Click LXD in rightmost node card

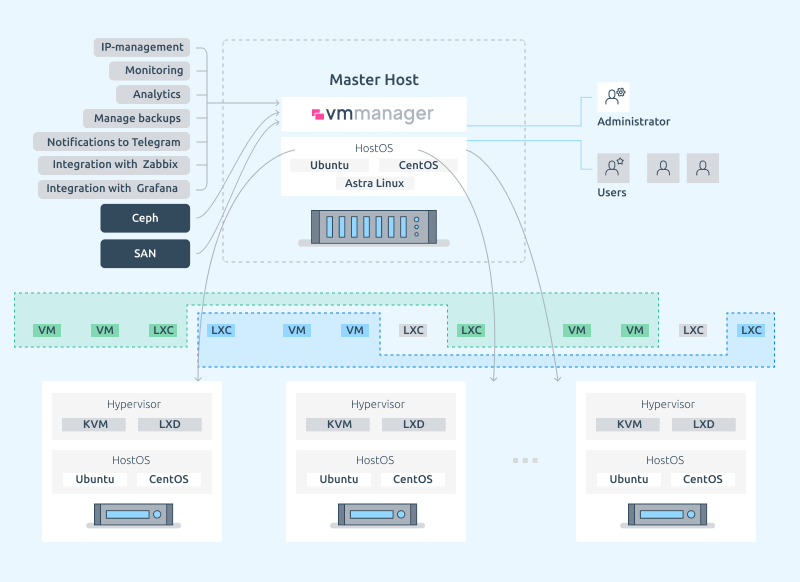click(704, 424)
